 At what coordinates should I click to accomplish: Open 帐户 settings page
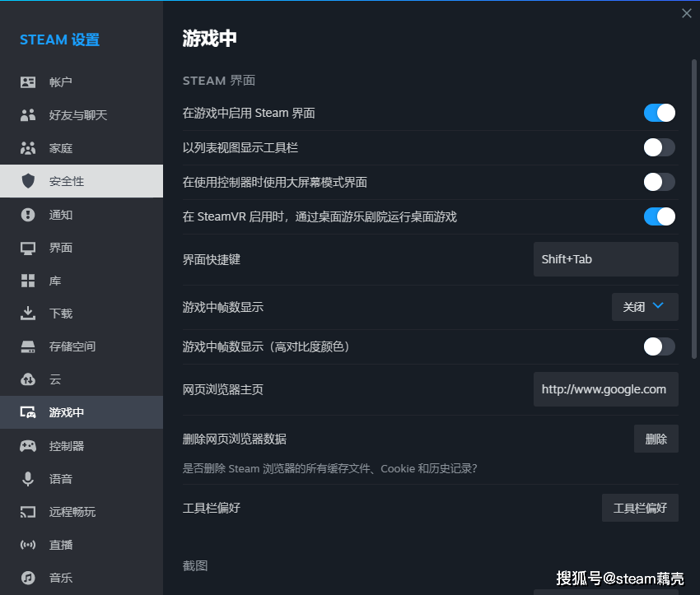[82, 82]
